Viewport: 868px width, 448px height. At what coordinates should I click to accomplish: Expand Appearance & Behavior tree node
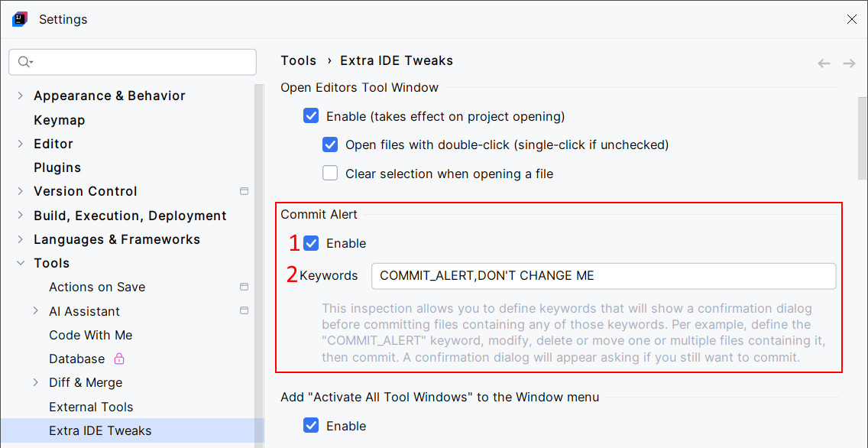[x=21, y=96]
